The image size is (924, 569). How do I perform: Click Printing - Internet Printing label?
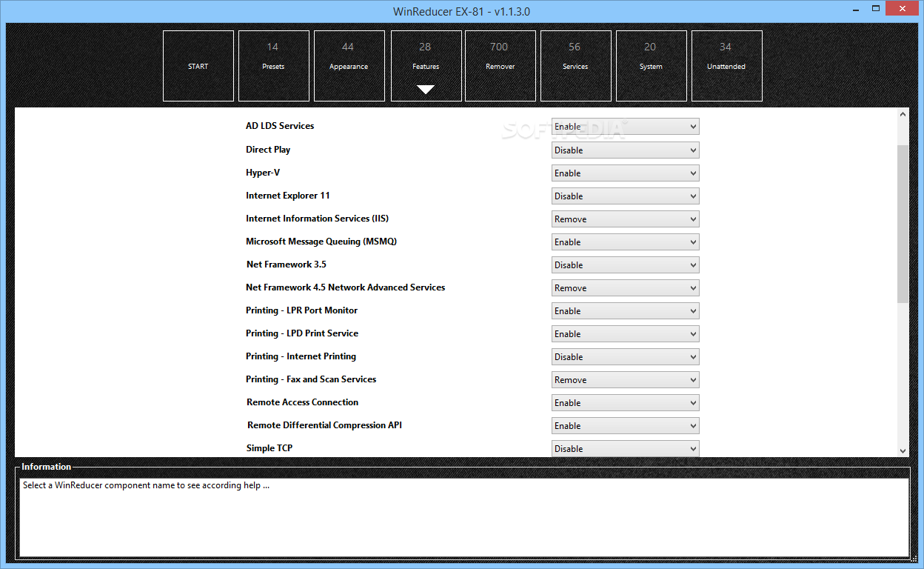tap(301, 356)
